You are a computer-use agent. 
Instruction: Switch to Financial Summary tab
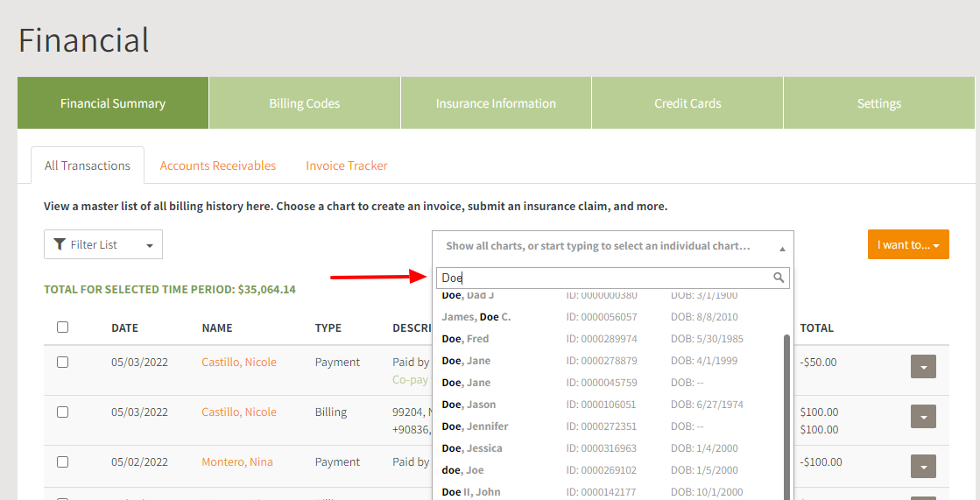[113, 103]
